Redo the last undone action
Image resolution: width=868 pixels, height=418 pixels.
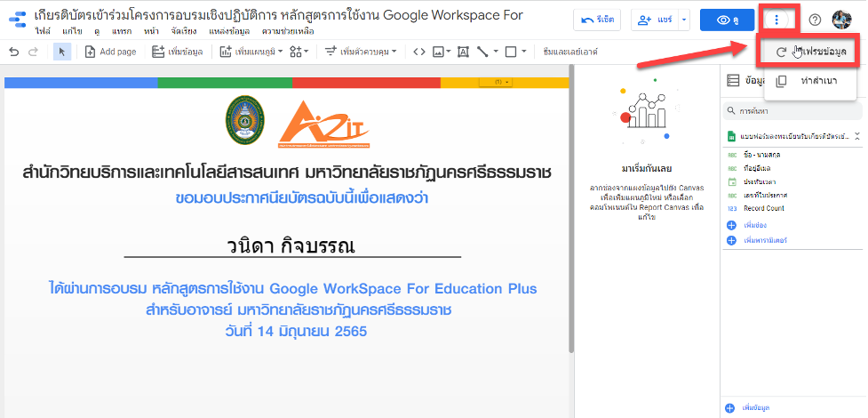click(x=33, y=52)
